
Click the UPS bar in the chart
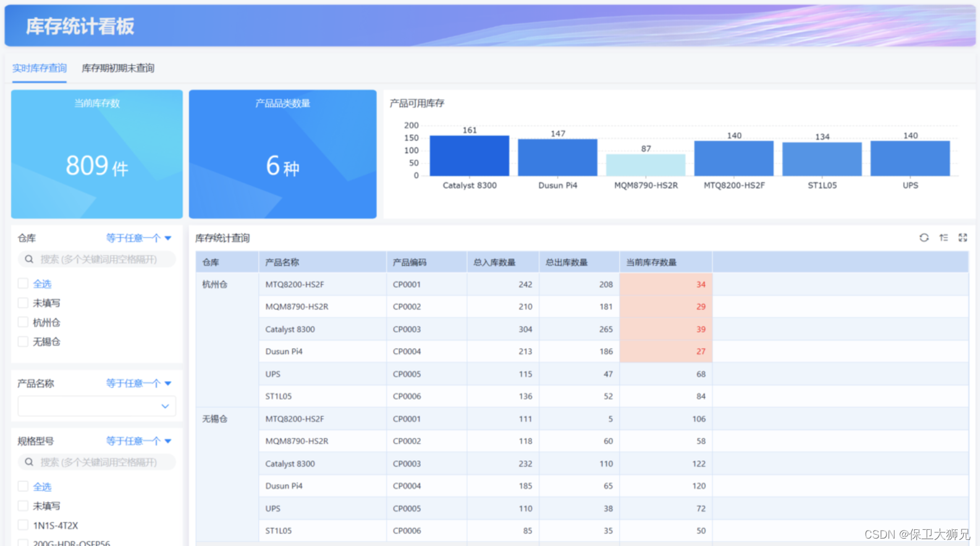(x=910, y=158)
